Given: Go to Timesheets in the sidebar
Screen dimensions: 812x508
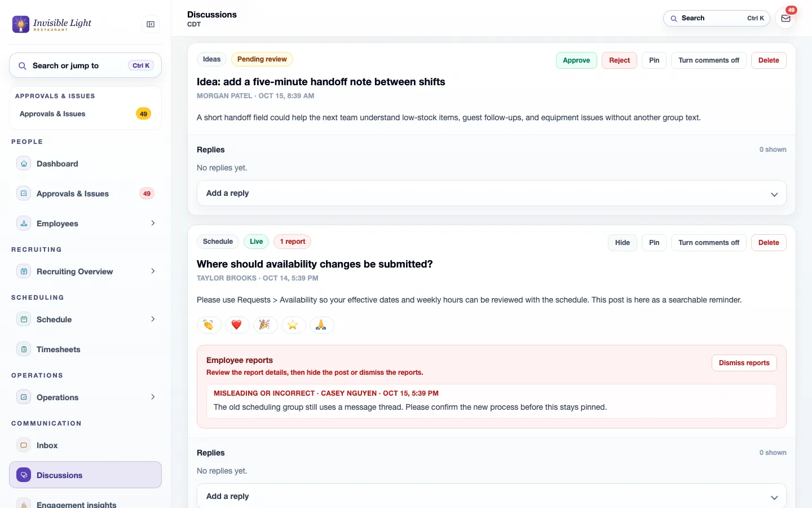Looking at the screenshot, I should (85, 349).
